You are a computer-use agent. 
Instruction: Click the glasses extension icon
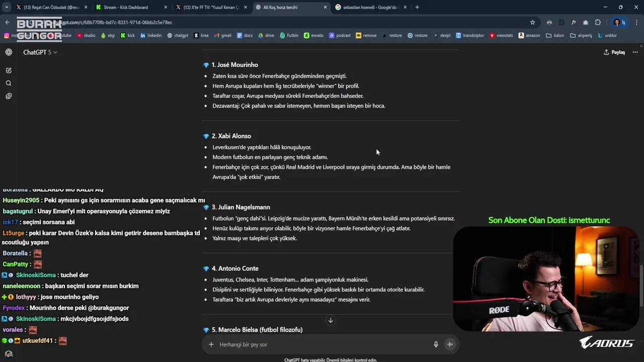549,22
